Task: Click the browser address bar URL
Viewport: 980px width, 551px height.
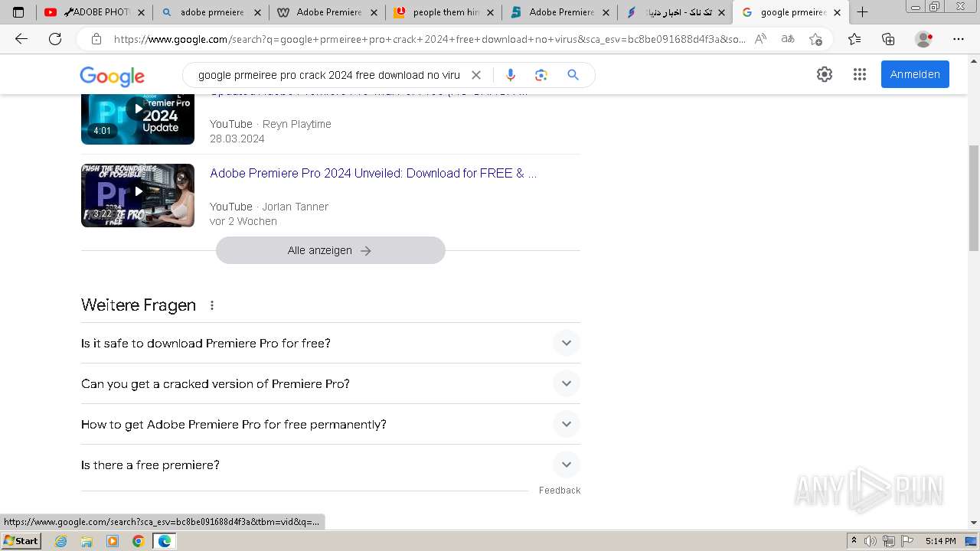Action: (x=429, y=39)
